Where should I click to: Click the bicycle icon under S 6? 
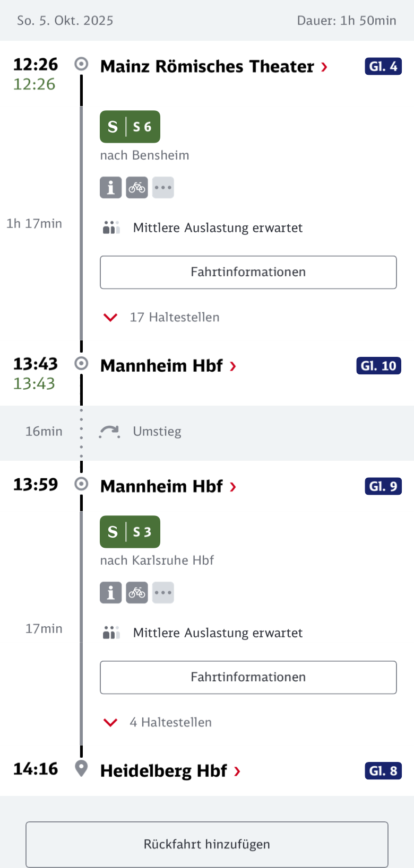pos(137,188)
